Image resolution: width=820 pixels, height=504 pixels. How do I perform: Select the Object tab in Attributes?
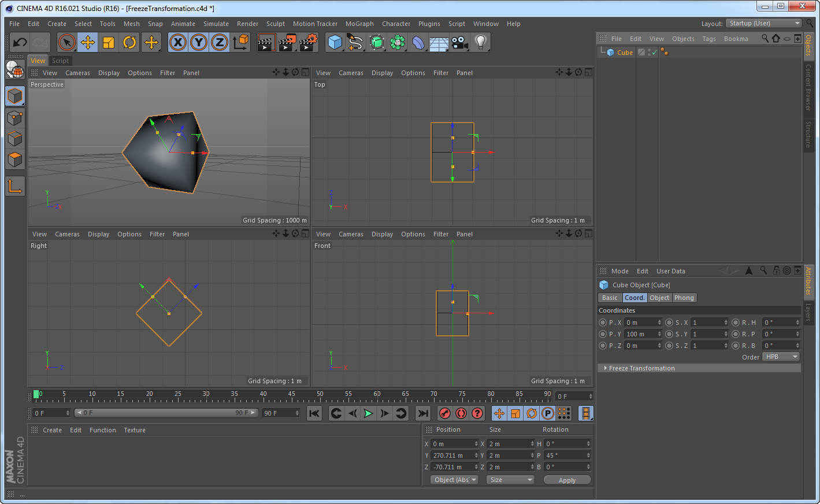(x=659, y=298)
